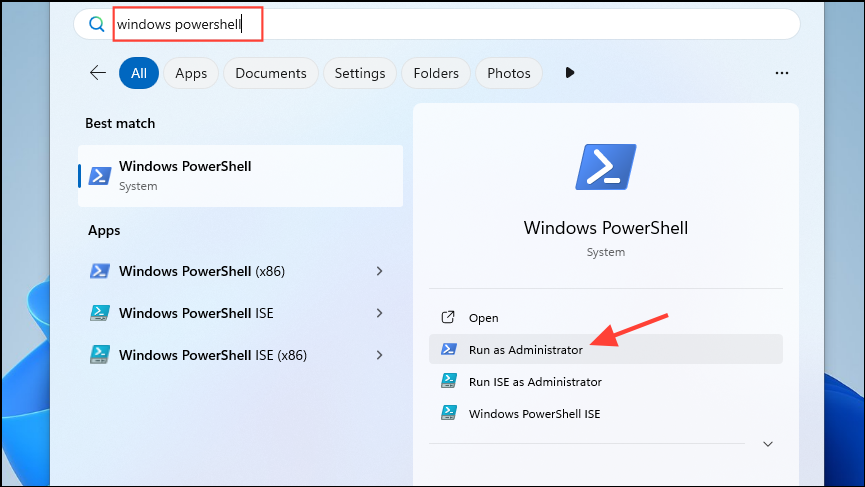Click the Apps section heading

coord(104,231)
